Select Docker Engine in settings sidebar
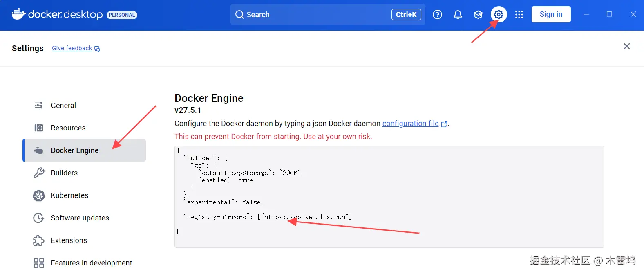 coord(84,150)
